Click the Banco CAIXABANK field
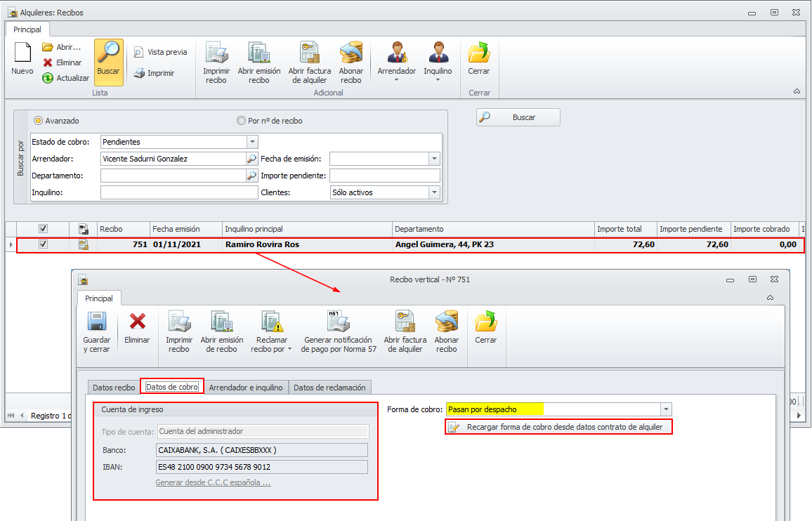 click(262, 451)
